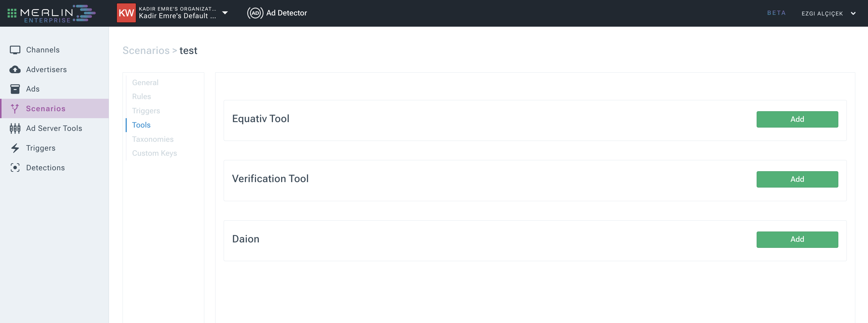Expand the organization workspace dropdown arrow
868x323 pixels.
pyautogui.click(x=225, y=13)
